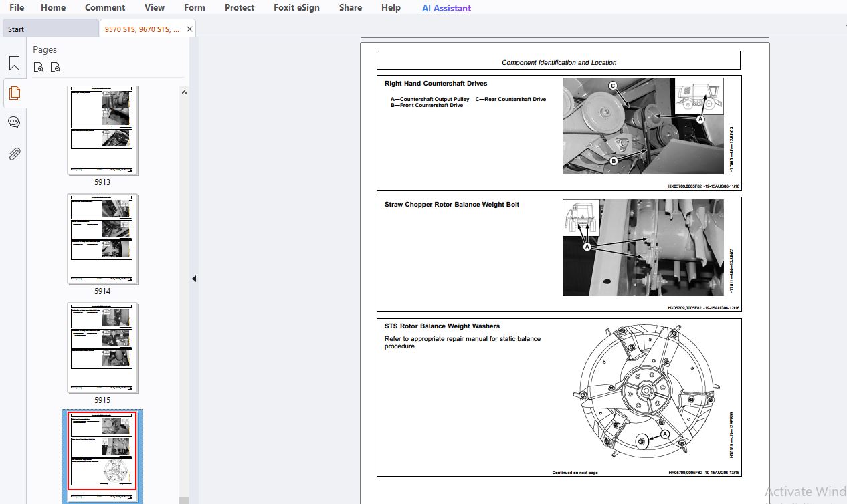Click 'Component Identification and Location' header text
Image resolution: width=847 pixels, height=504 pixels.
pyautogui.click(x=559, y=63)
